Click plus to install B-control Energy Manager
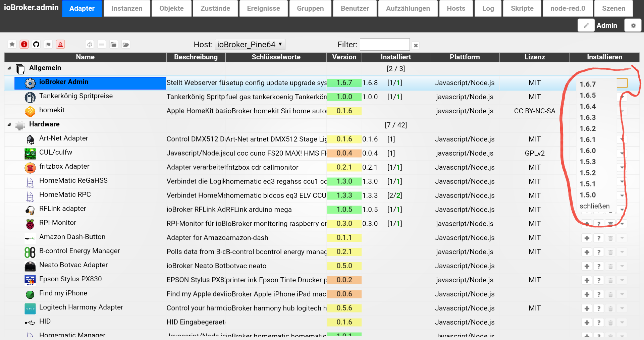The height and width of the screenshot is (340, 644). point(587,252)
